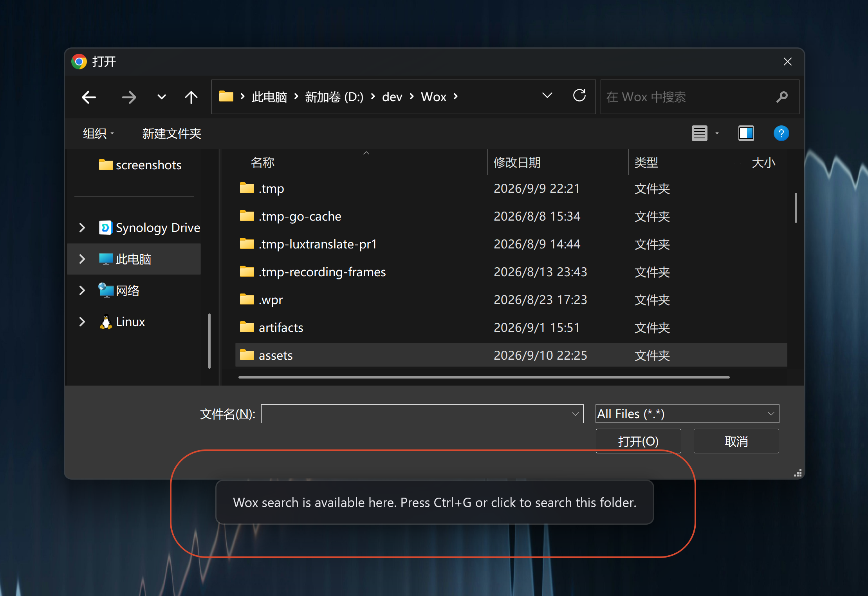868x596 pixels.
Task: Click the address bar folder icon
Action: [226, 96]
